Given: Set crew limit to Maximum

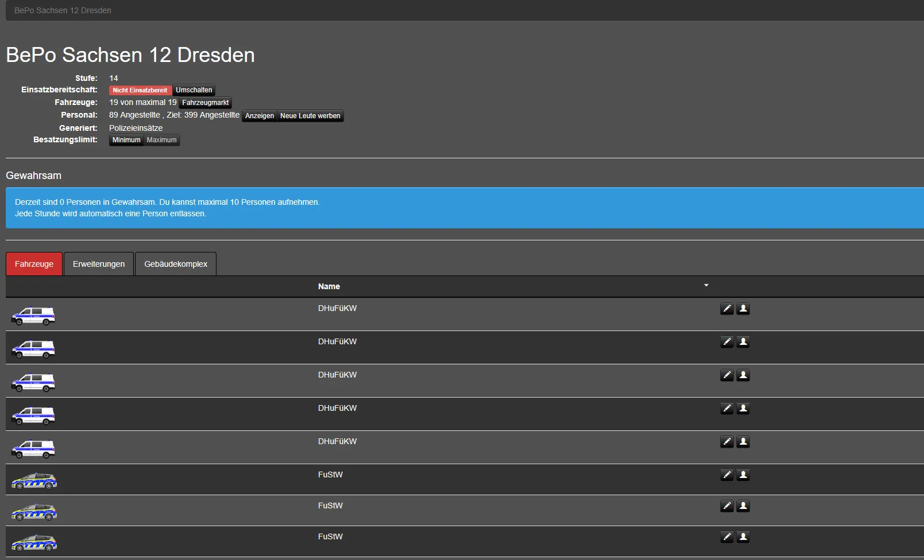Looking at the screenshot, I should click(161, 140).
